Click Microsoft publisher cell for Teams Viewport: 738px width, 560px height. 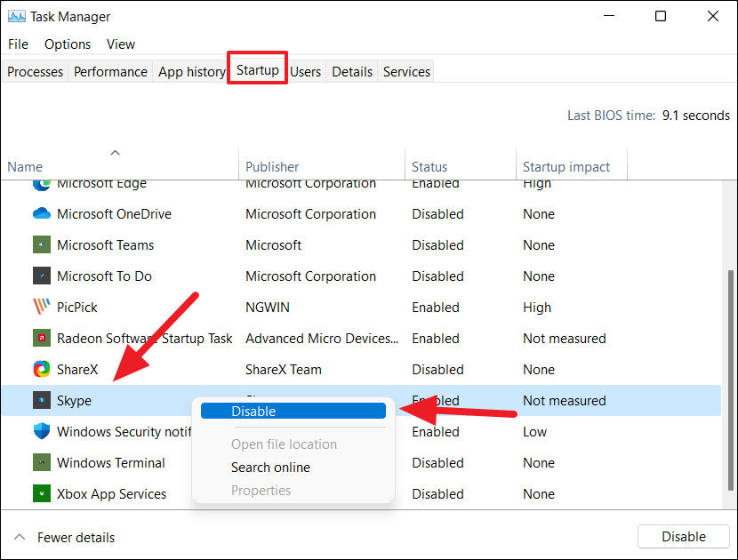273,244
